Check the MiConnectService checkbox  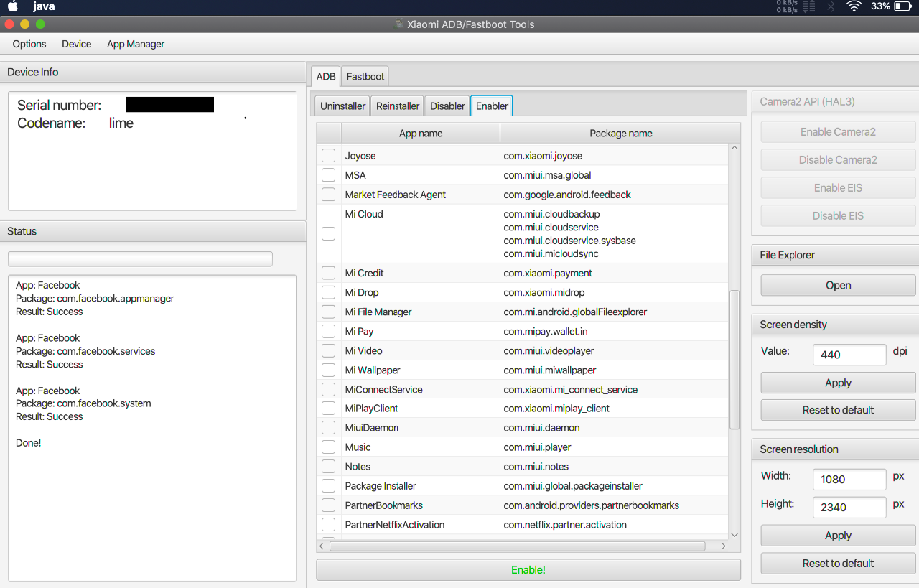tap(328, 389)
